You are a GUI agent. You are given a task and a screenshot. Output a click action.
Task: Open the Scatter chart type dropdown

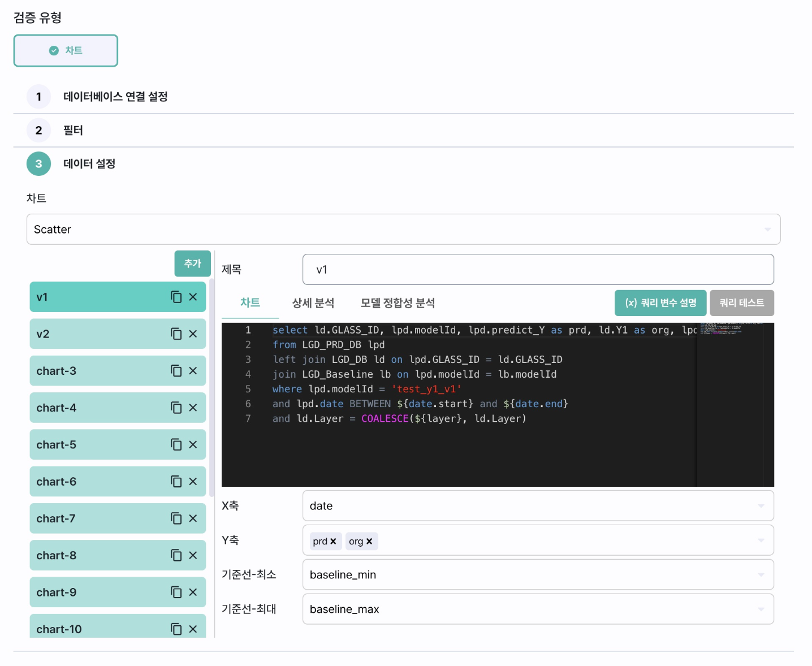click(x=403, y=229)
